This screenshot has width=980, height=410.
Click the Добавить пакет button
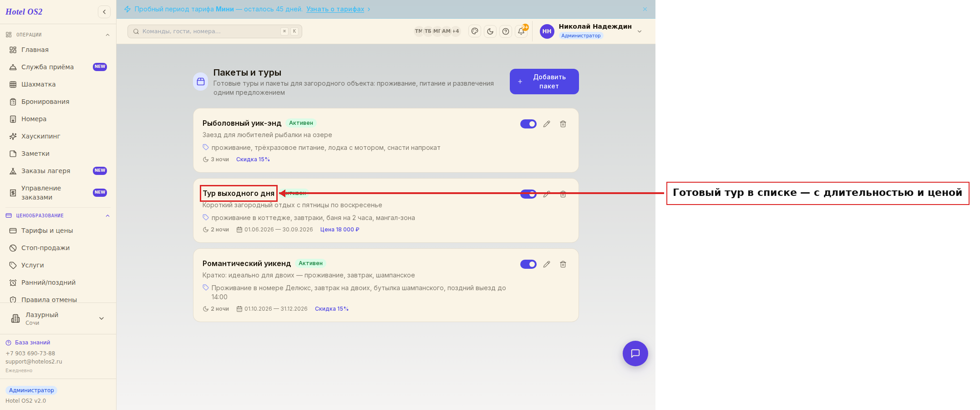click(544, 82)
